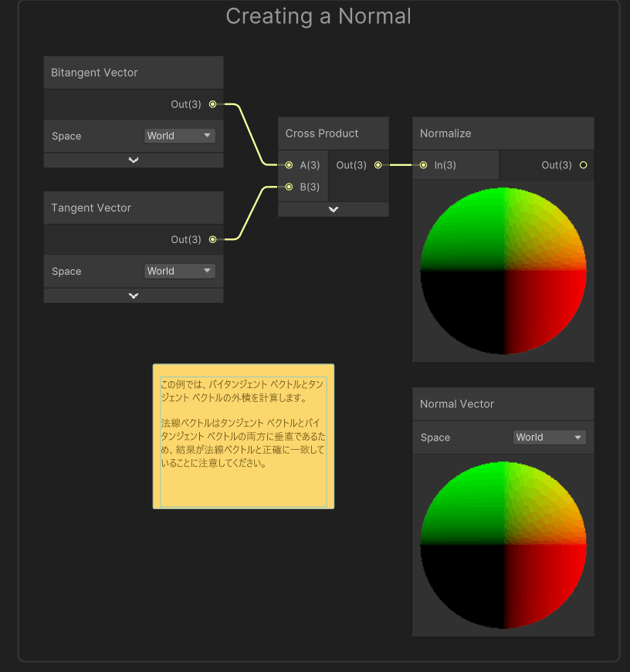
Task: Click the Space label in Bitangent Vector
Action: (x=66, y=136)
